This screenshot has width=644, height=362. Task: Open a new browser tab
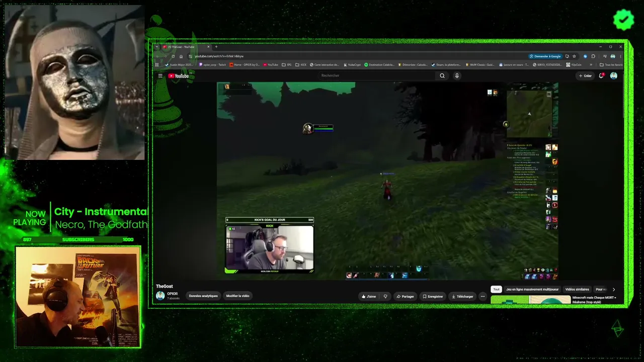pos(216,47)
